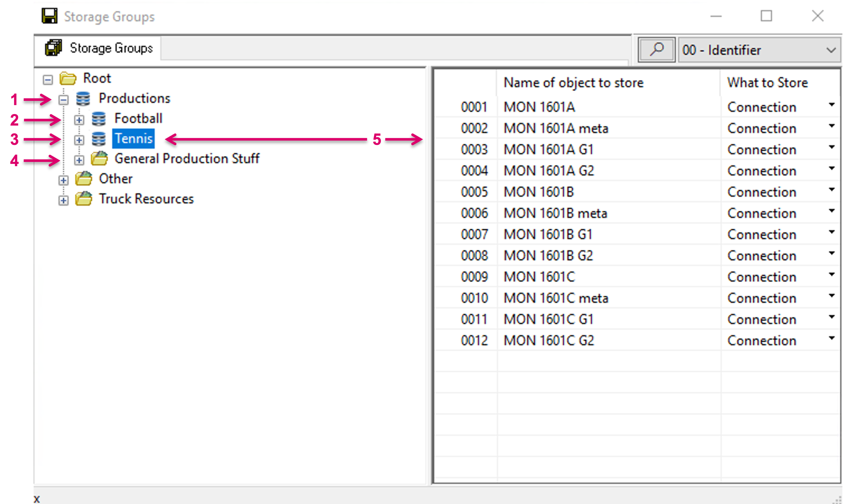The height and width of the screenshot is (504, 843).
Task: Click the Name of object to store header
Action: [573, 83]
